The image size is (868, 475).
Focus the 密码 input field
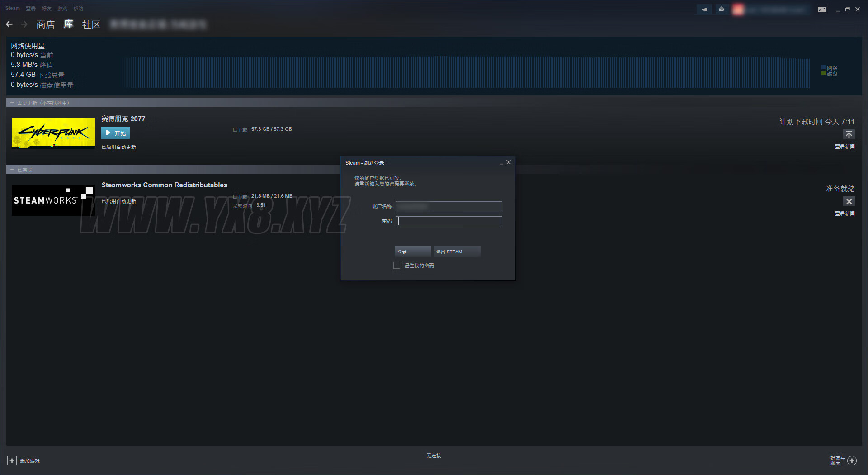click(x=448, y=221)
